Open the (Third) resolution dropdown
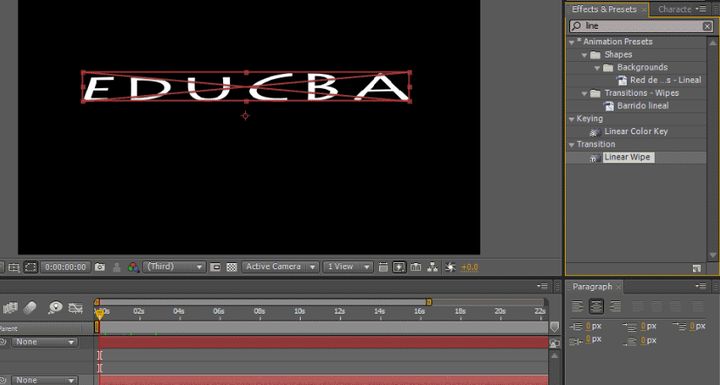The image size is (720, 385). [x=174, y=266]
